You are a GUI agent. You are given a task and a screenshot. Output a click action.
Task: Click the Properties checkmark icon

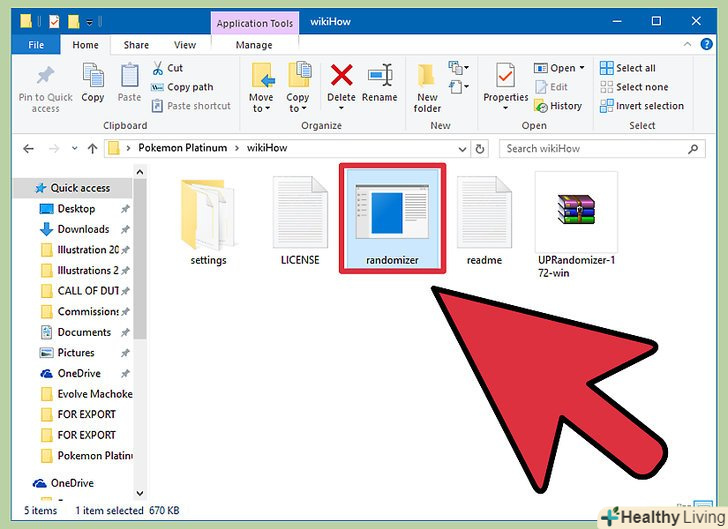(x=505, y=76)
